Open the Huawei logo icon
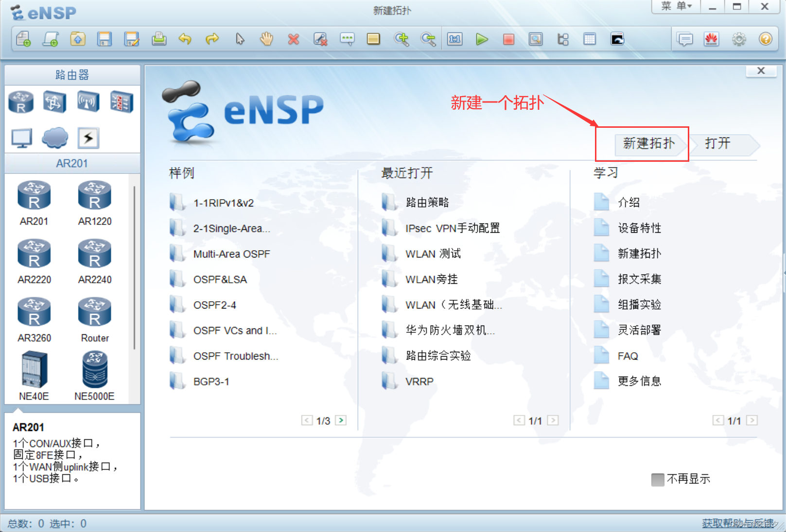Screen dimensions: 786x532 [711, 39]
